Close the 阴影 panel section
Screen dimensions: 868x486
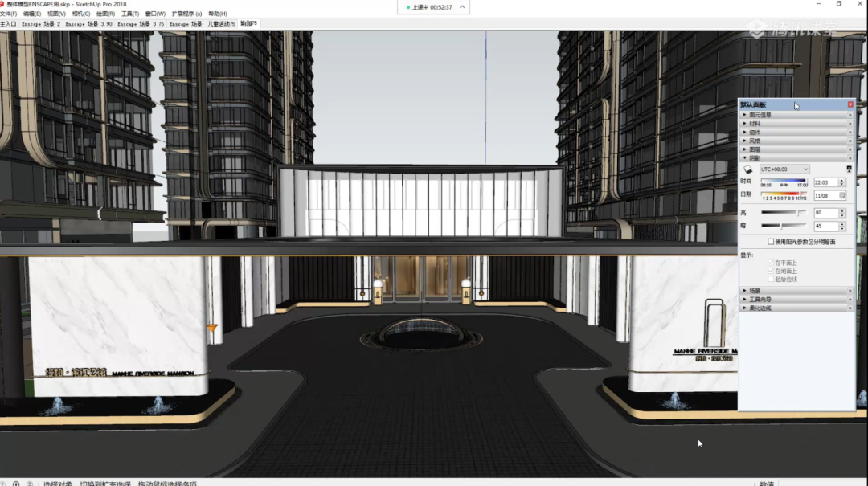coord(850,158)
